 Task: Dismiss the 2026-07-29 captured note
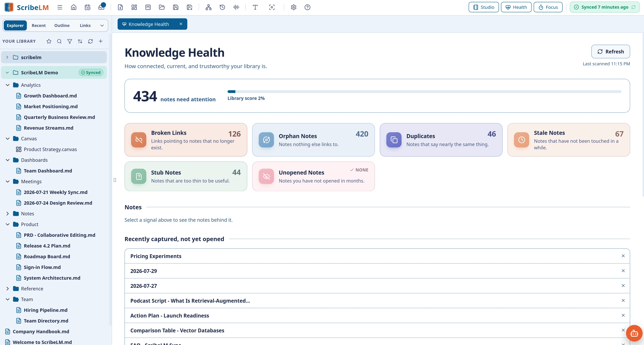(x=623, y=271)
